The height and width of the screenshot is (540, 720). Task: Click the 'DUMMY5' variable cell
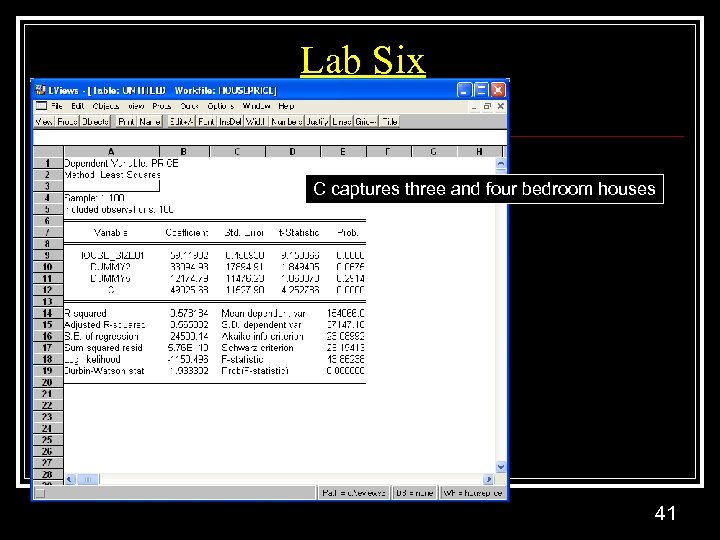111,279
